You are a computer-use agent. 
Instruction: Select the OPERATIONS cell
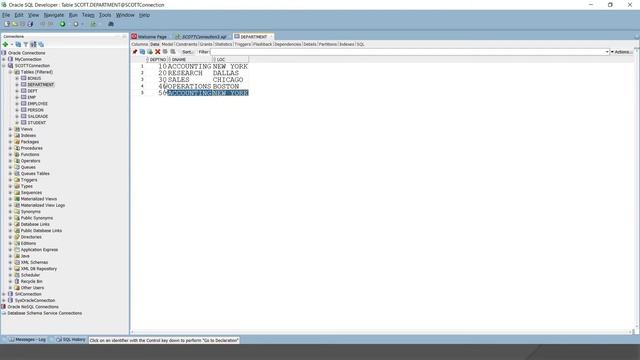(x=189, y=87)
